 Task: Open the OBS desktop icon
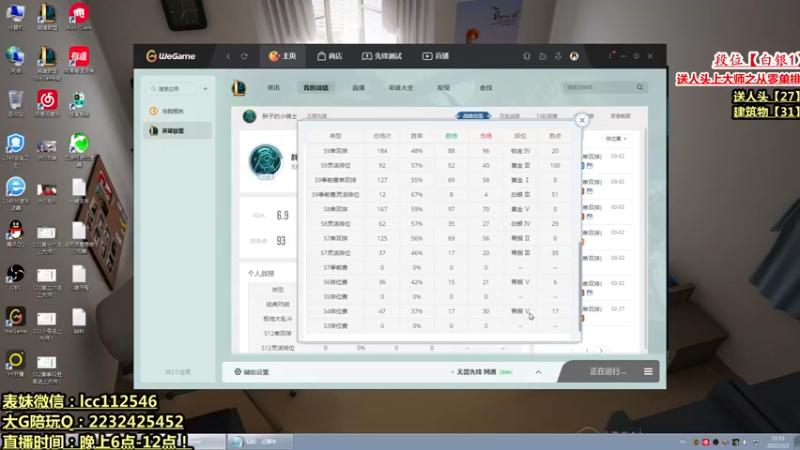pos(15,277)
